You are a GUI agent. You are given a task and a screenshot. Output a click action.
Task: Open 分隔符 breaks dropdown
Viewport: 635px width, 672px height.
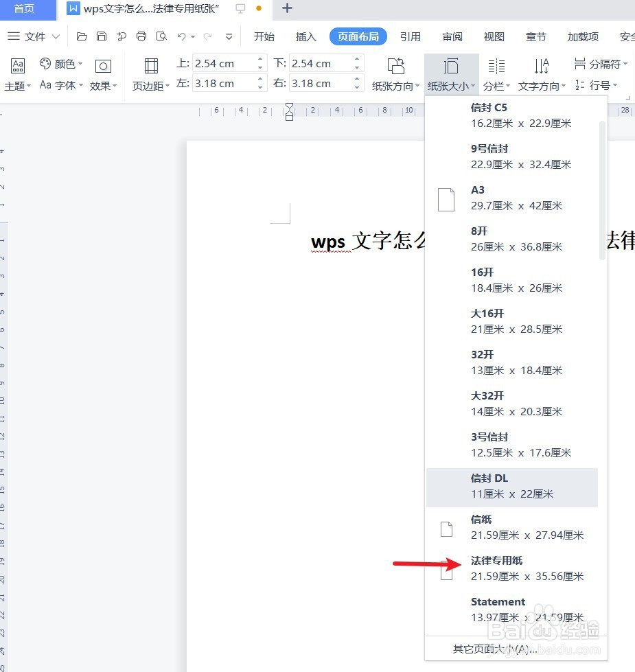pos(601,65)
